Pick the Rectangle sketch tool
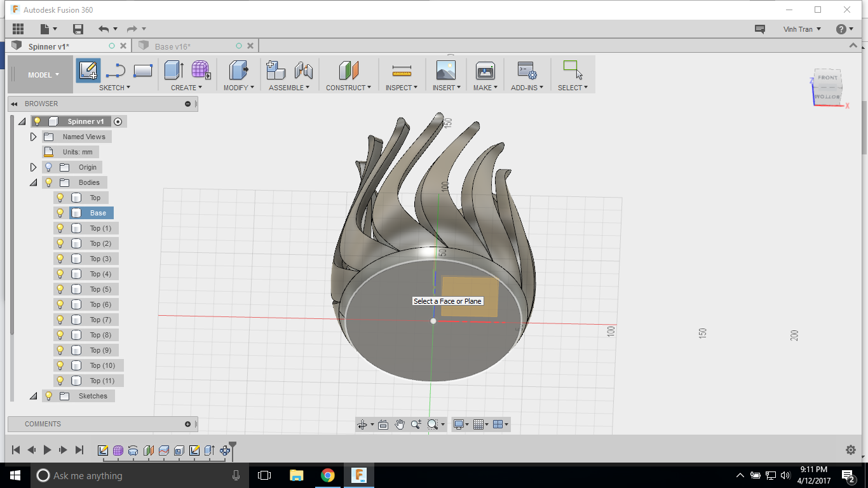This screenshot has height=488, width=868. [x=143, y=71]
